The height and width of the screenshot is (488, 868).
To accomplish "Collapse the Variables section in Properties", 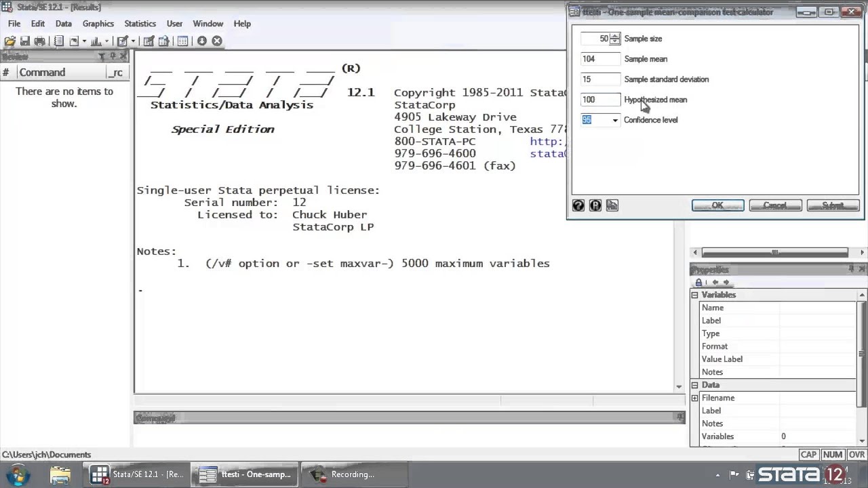I will pyautogui.click(x=694, y=295).
